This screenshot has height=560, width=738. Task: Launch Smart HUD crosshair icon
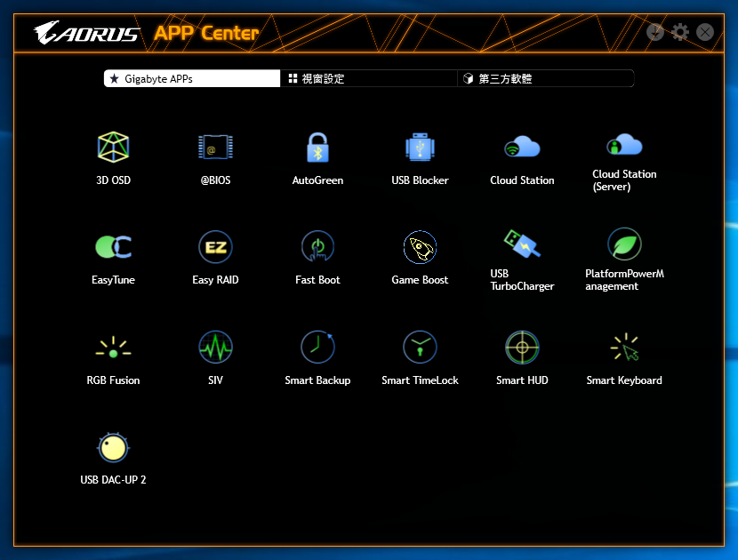click(x=522, y=348)
